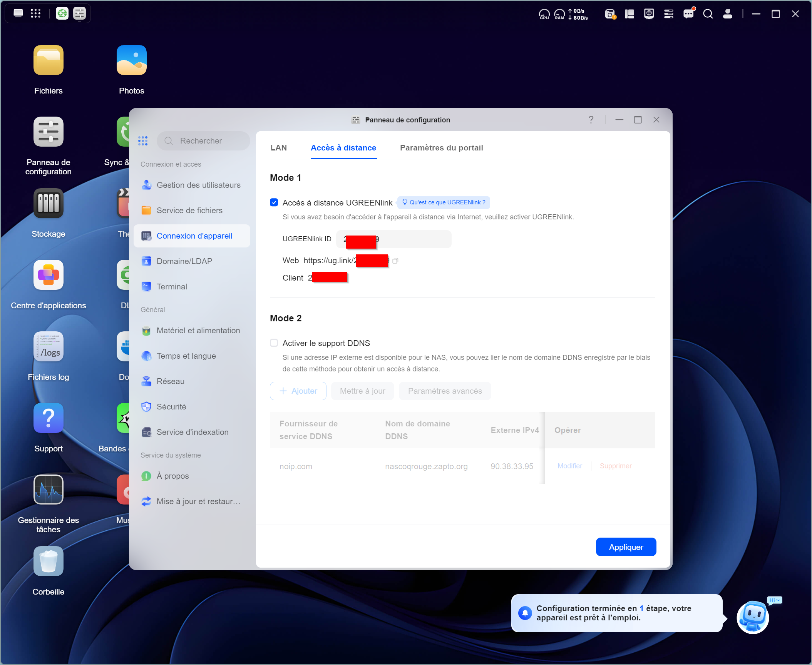Open the Panneau de configuration desktop icon
812x665 pixels.
click(x=49, y=132)
